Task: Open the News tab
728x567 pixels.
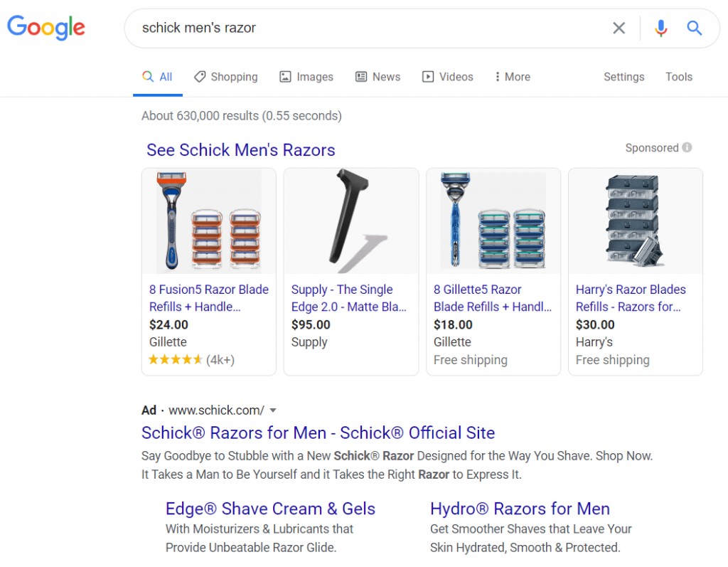Action: click(x=378, y=77)
